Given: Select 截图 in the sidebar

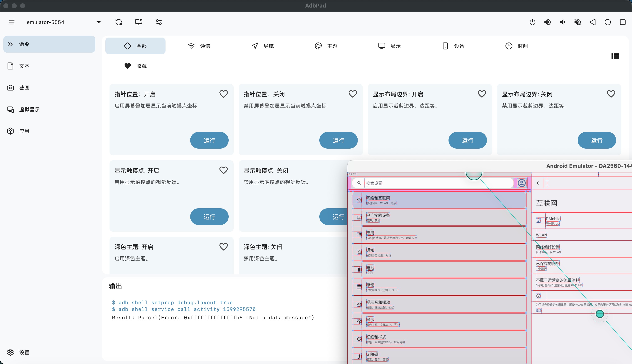Looking at the screenshot, I should coord(49,88).
